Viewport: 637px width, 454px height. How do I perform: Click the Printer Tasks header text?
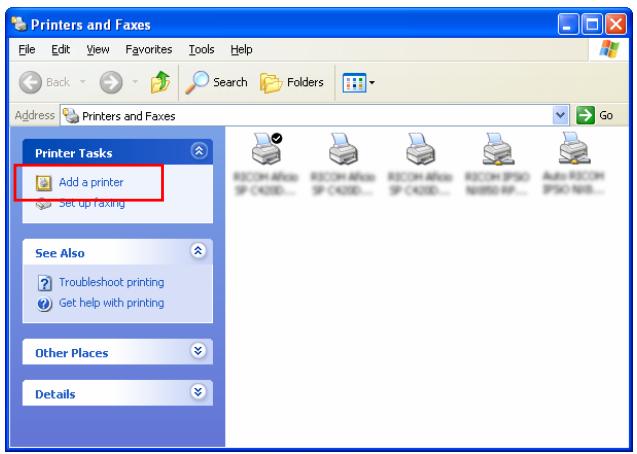coord(74,153)
